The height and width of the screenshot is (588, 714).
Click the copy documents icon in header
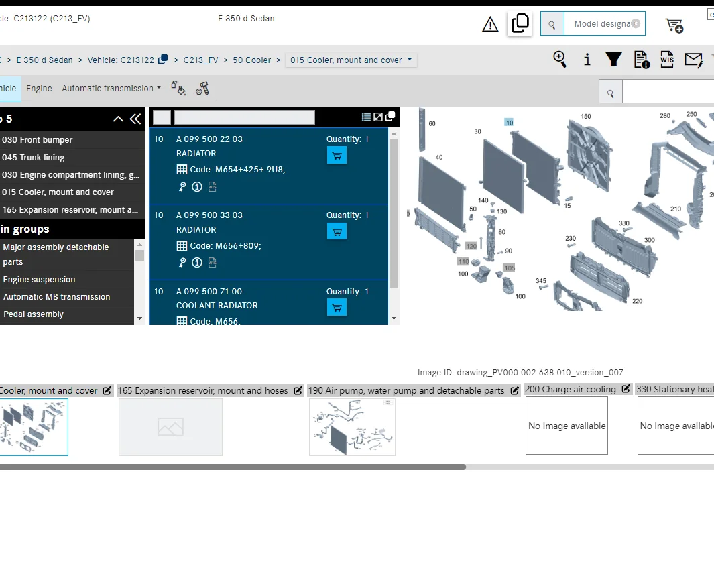click(520, 23)
